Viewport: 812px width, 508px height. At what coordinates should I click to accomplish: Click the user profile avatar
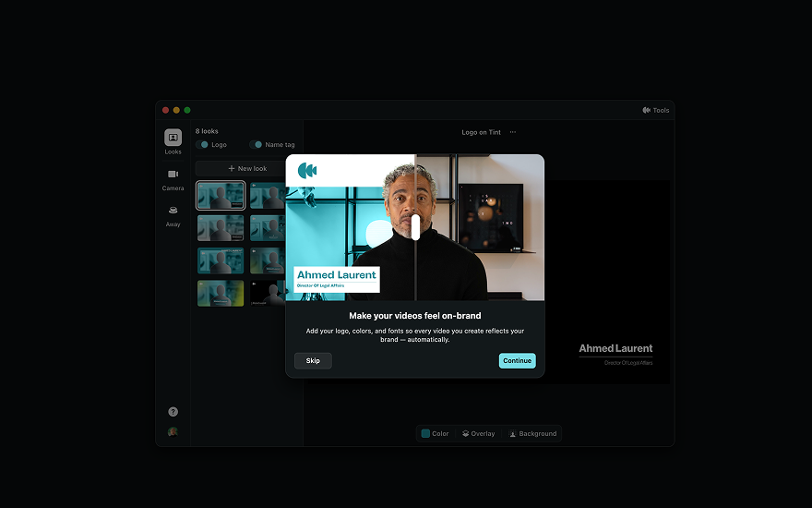(x=173, y=431)
